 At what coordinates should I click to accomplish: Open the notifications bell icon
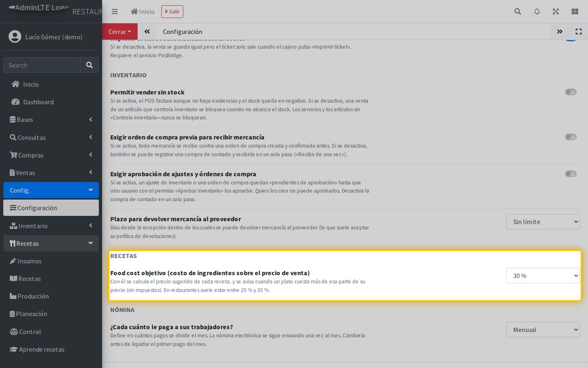tap(537, 11)
